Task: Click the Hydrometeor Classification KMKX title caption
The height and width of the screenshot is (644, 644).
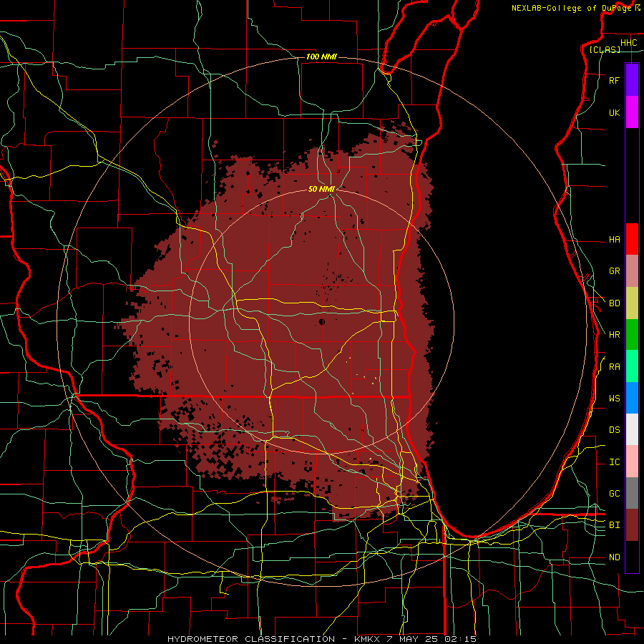Action: tap(322, 639)
